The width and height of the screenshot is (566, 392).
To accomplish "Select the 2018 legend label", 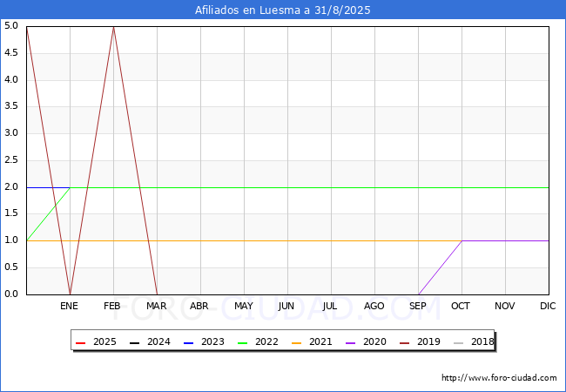I will [482, 341].
